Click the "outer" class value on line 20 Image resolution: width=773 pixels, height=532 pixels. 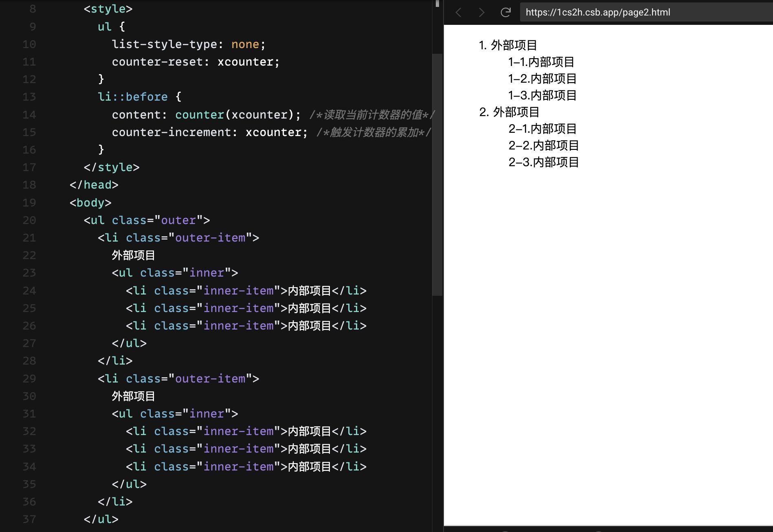[x=178, y=220]
